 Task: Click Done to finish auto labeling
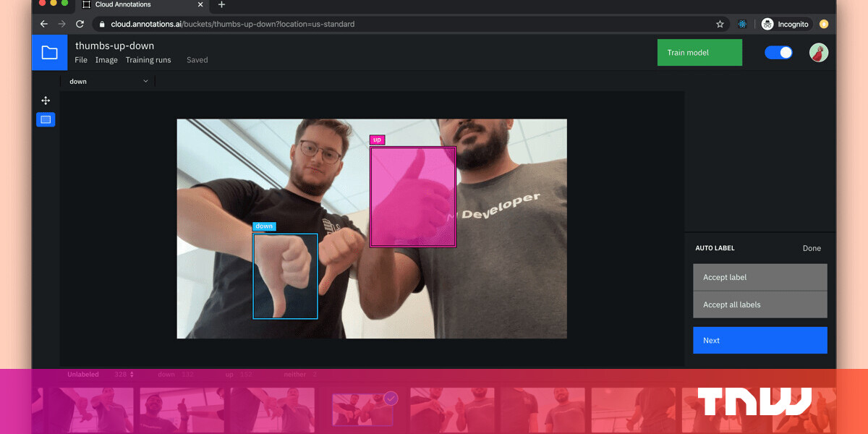point(812,248)
